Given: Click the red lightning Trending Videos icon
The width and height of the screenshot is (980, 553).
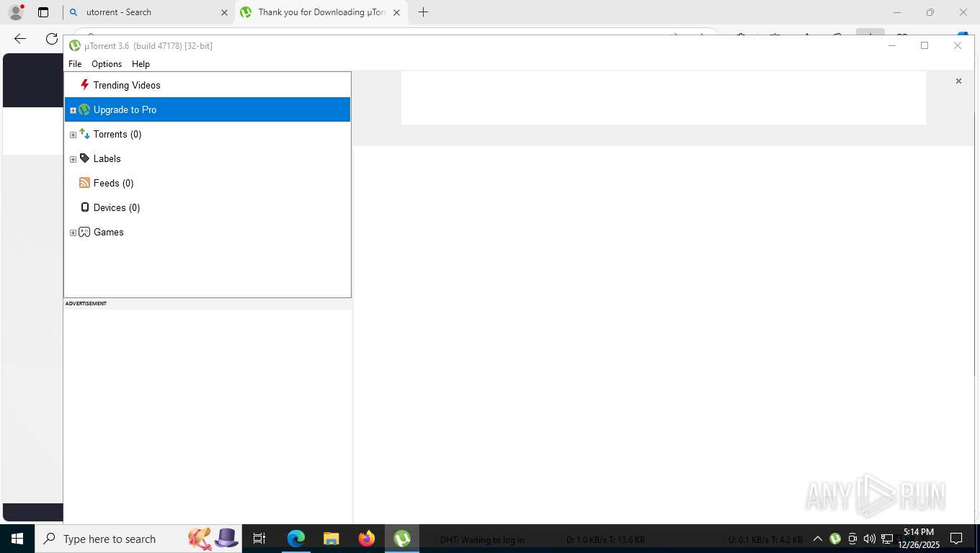Looking at the screenshot, I should tap(84, 85).
